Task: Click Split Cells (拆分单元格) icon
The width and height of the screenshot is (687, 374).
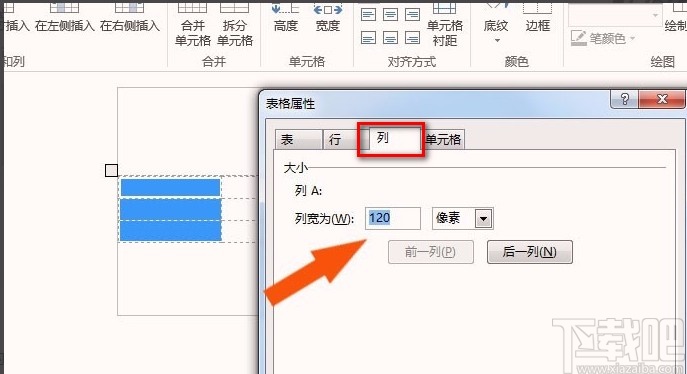Action: click(235, 24)
